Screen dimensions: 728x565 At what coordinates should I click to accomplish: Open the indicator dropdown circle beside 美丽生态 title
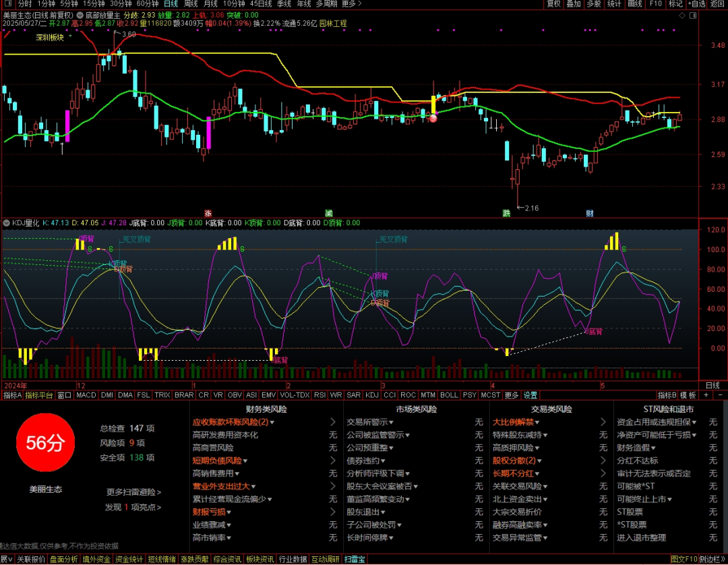(x=80, y=16)
